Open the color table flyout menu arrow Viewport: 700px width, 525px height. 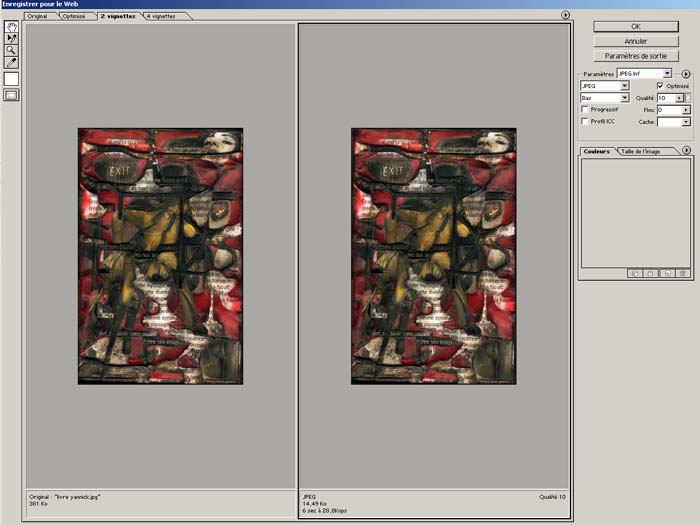pyautogui.click(x=686, y=150)
